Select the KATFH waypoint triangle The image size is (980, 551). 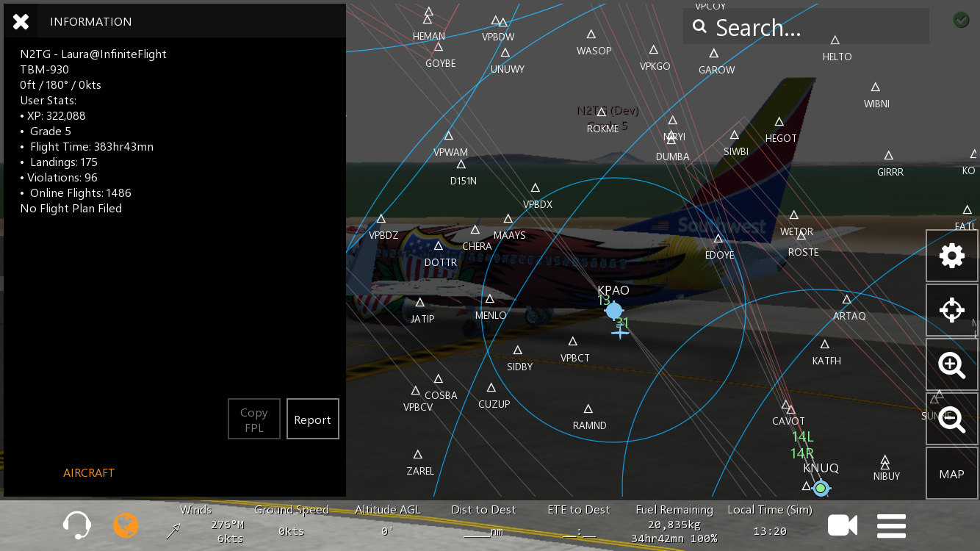click(825, 344)
